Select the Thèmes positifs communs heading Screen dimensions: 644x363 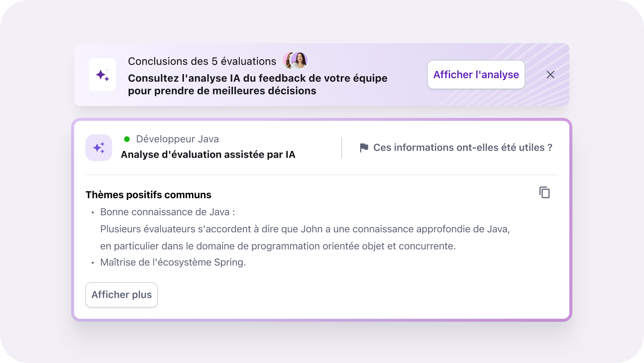(148, 195)
